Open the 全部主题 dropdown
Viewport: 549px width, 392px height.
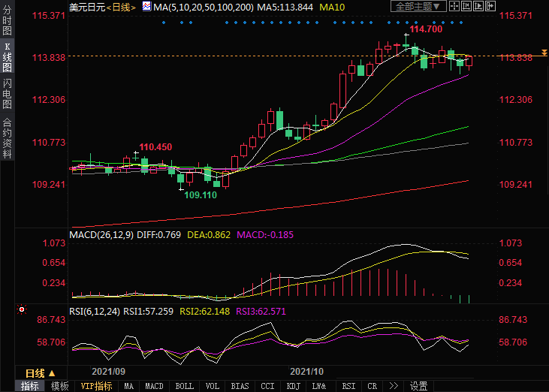tap(419, 7)
